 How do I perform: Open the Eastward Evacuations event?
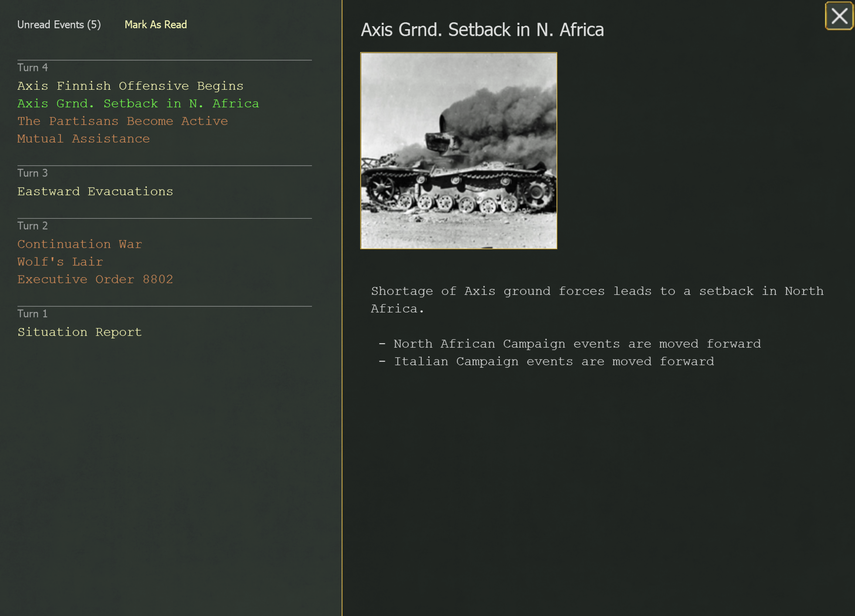pos(95,192)
